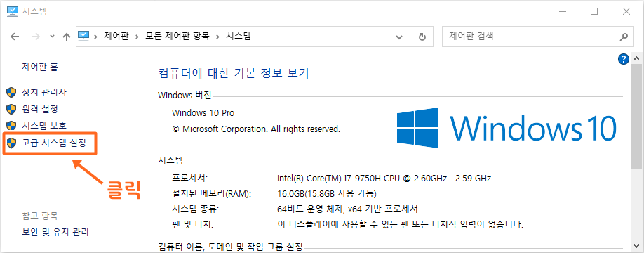Click the Windows 10 Pro edition text

tap(203, 112)
